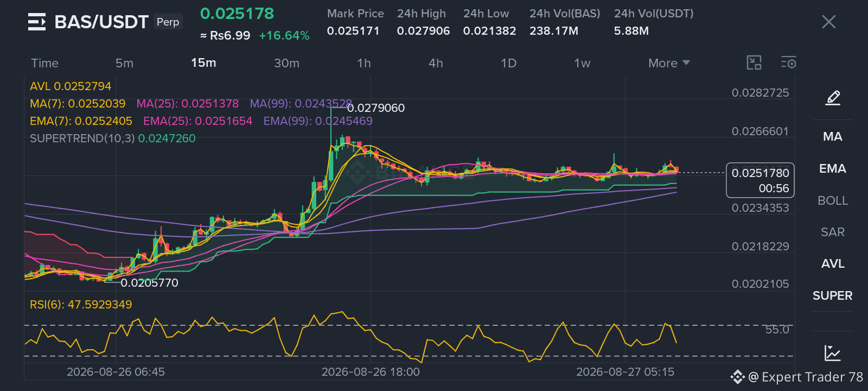Click the EMA(7) legend value

coord(81,121)
